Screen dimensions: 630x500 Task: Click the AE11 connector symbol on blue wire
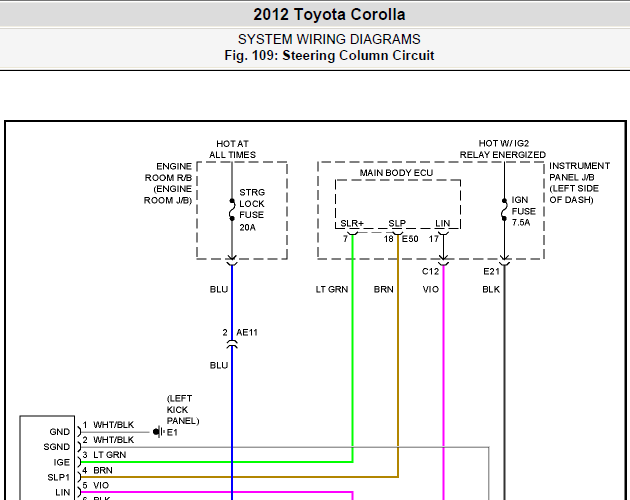pos(232,344)
